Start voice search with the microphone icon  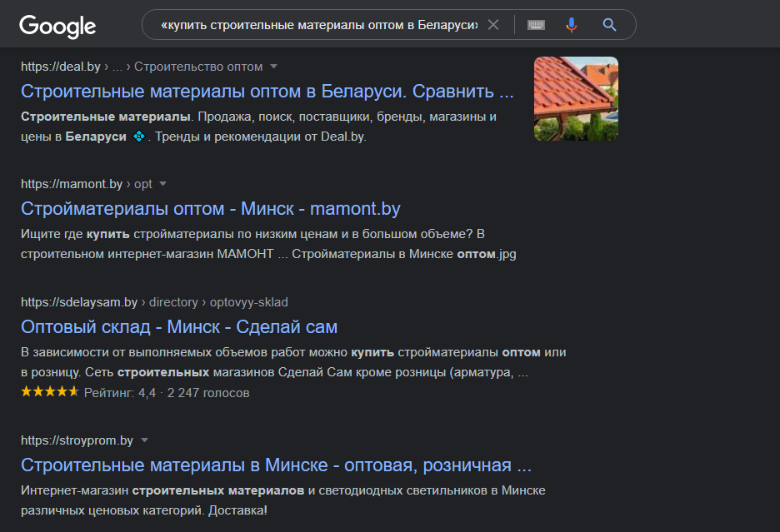[x=572, y=24]
